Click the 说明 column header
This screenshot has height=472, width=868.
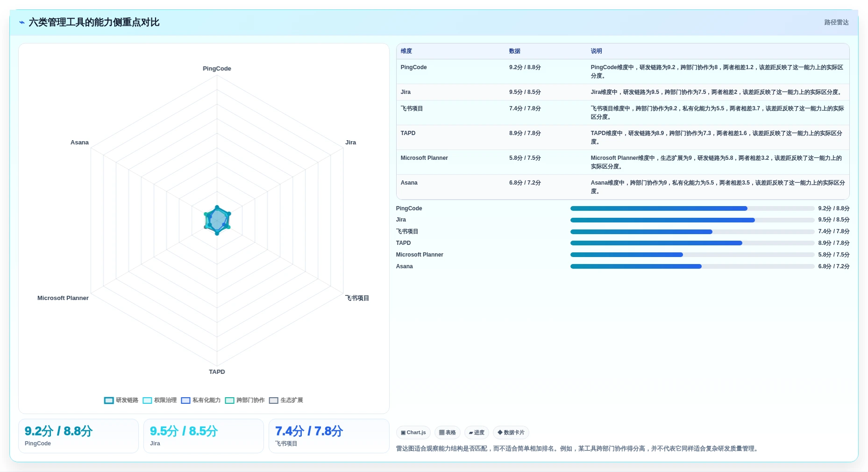[596, 51]
